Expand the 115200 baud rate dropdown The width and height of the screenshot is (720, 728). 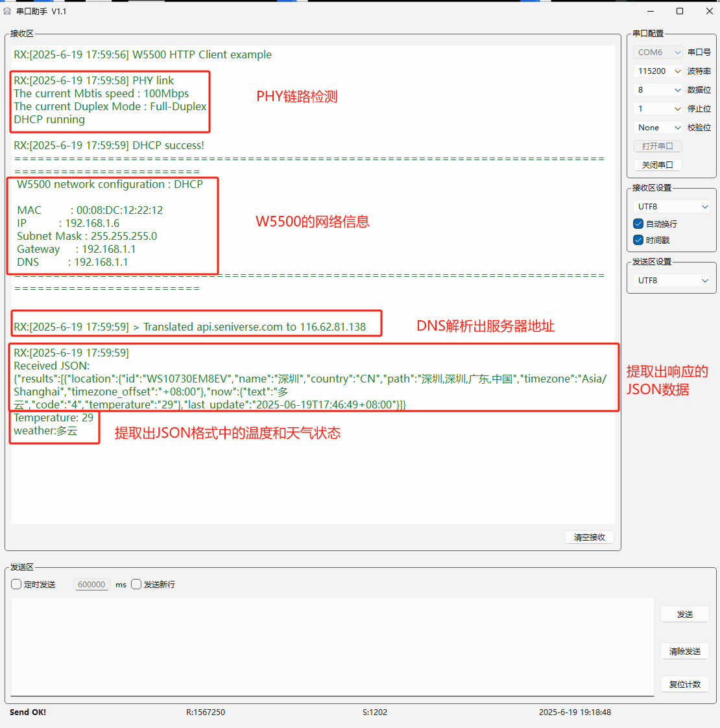pos(658,71)
